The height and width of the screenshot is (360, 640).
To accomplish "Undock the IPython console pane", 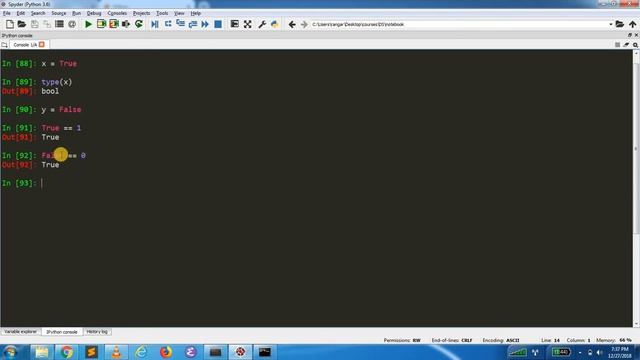I will tap(630, 36).
